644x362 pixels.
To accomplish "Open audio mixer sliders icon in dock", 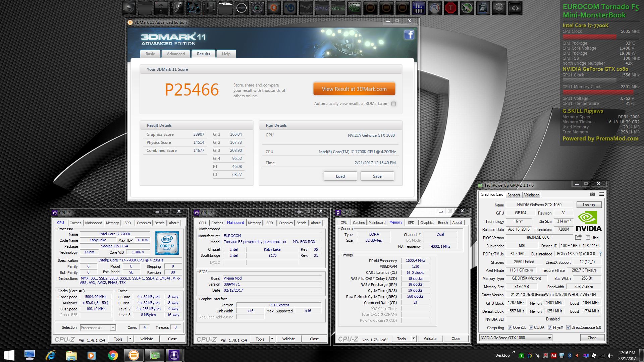I will (x=209, y=8).
